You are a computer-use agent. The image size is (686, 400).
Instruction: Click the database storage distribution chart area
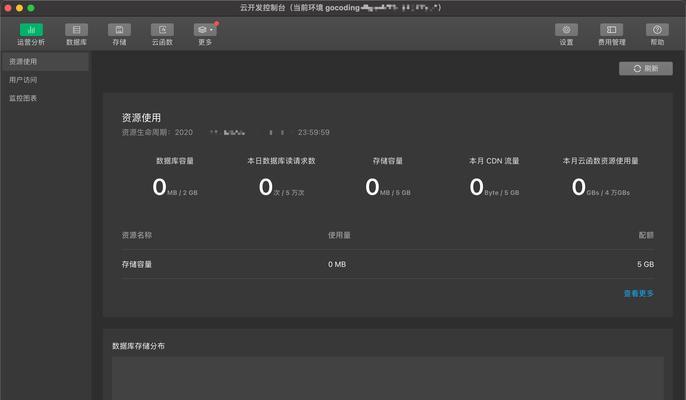pos(388,378)
